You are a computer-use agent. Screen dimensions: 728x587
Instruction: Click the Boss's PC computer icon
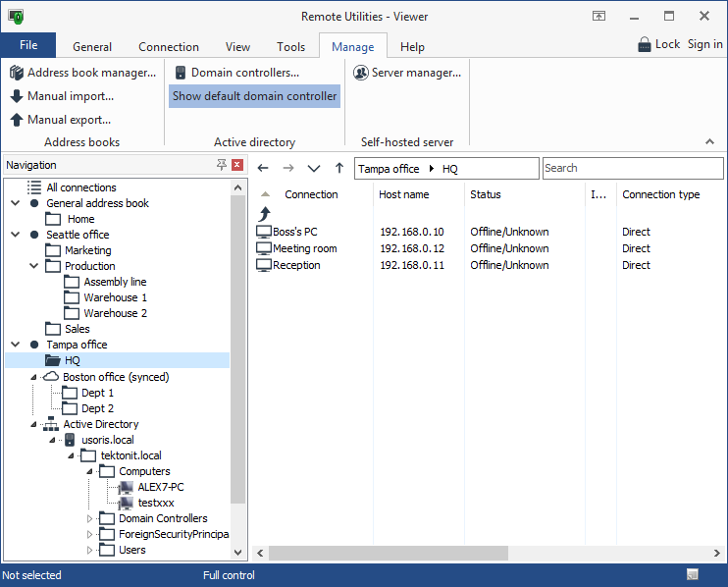[x=264, y=232]
